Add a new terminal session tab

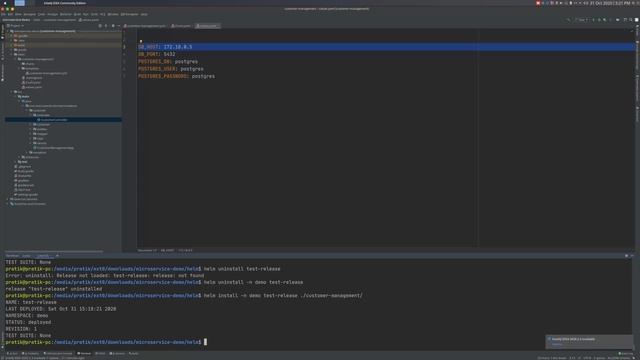[57, 256]
